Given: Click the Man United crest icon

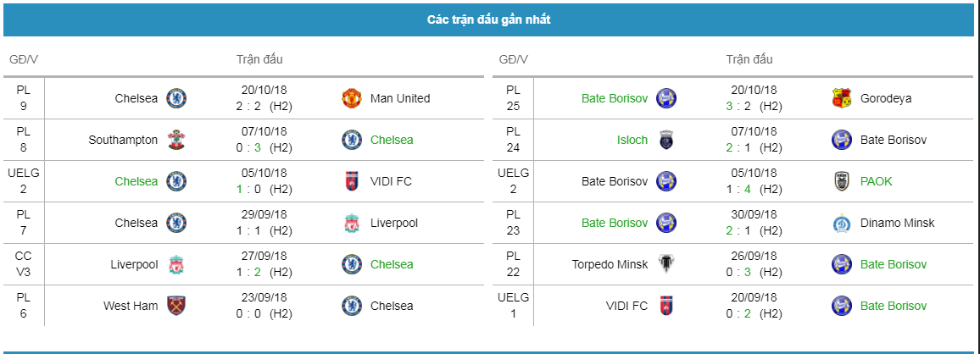Looking at the screenshot, I should coord(352,98).
